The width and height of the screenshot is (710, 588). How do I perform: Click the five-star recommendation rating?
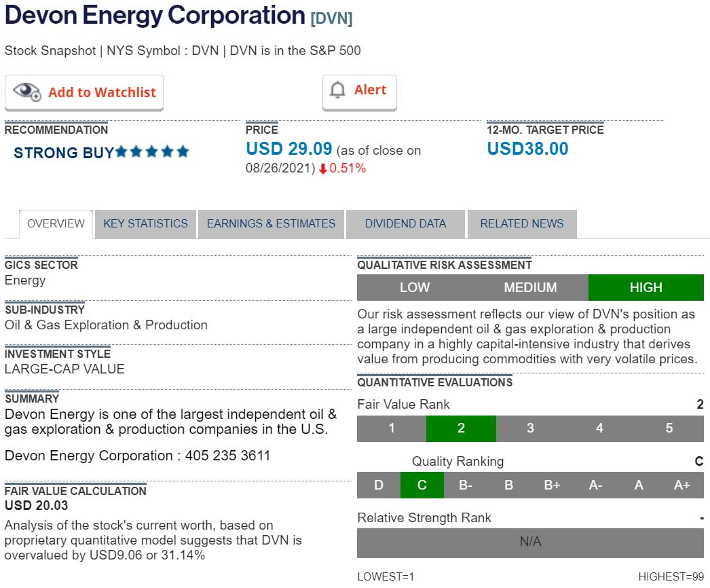(152, 152)
